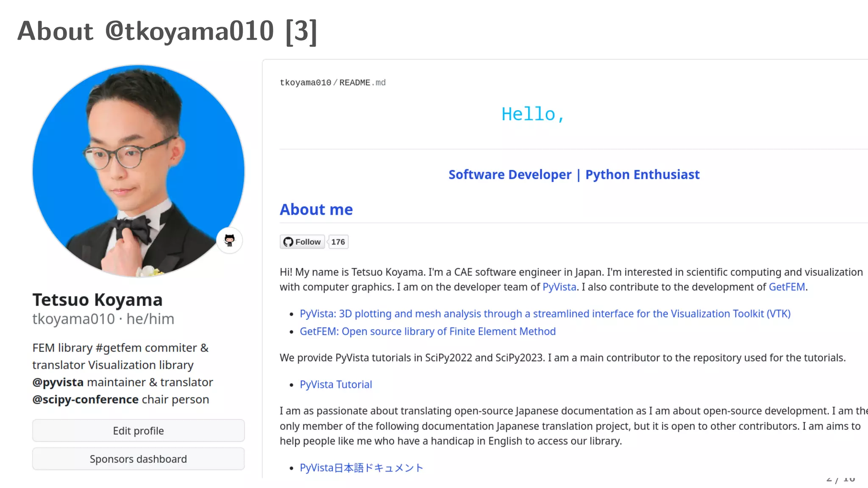Click the FEM library #getfem commiter bio line
The width and height of the screenshot is (868, 488).
coord(120,348)
